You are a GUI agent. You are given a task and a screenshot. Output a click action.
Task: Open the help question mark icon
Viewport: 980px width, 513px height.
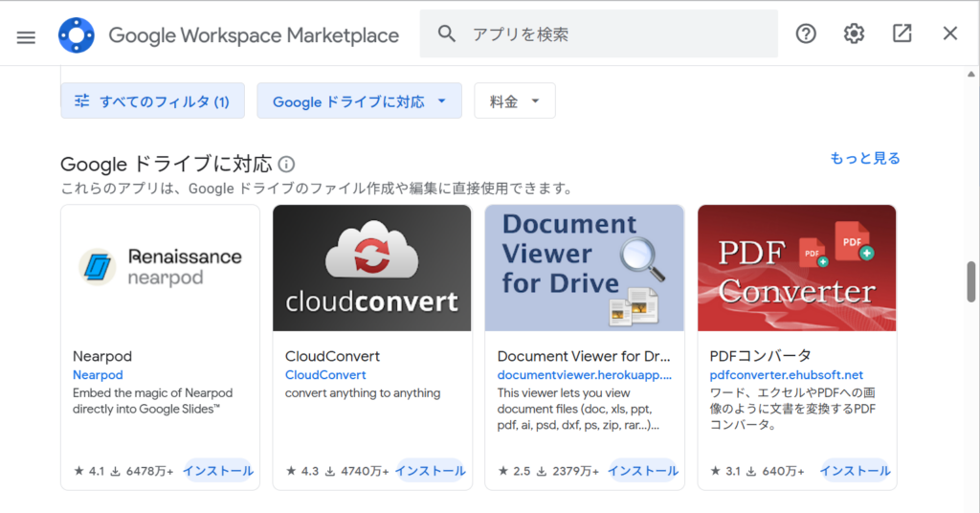tap(806, 34)
